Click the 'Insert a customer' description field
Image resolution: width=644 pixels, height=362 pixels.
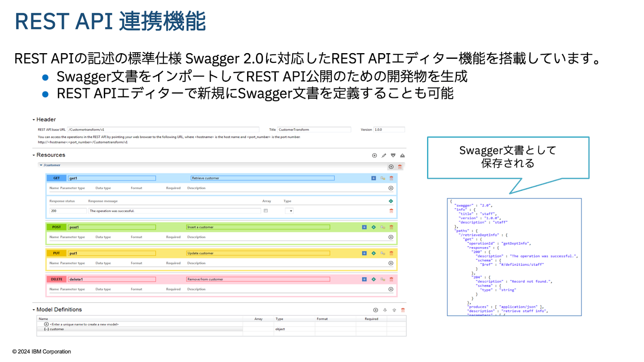tap(258, 227)
